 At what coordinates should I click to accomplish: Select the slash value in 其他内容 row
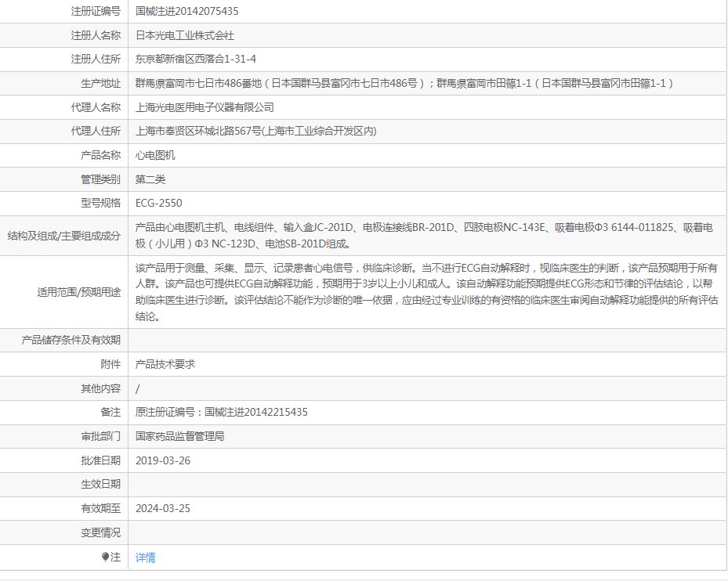(x=137, y=388)
